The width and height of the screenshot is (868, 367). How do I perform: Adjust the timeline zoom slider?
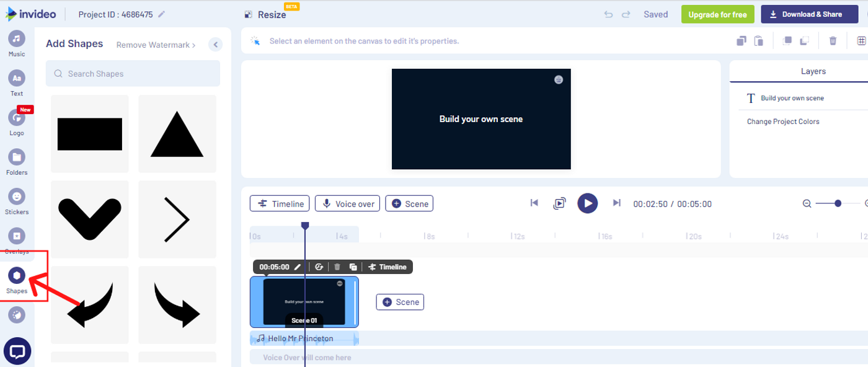[837, 203]
